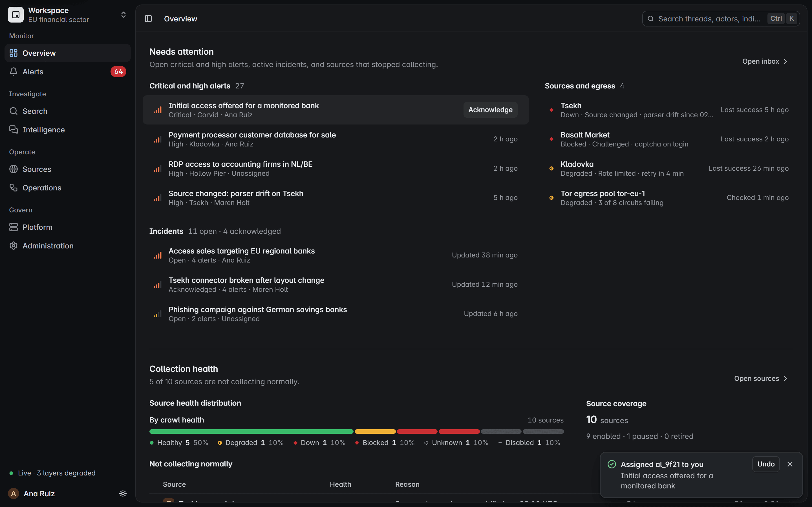This screenshot has height=507, width=812.
Task: Toggle the sidebar panel icon
Action: pos(148,19)
